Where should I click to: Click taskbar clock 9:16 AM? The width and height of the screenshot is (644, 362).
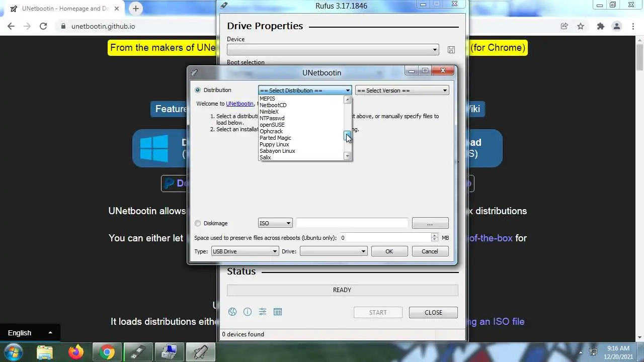click(x=618, y=348)
